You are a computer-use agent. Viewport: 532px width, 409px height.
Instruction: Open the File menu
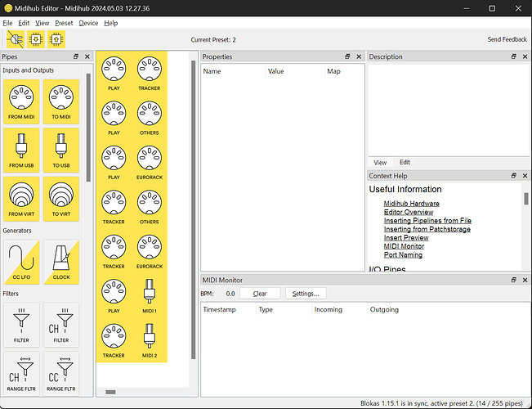point(7,23)
